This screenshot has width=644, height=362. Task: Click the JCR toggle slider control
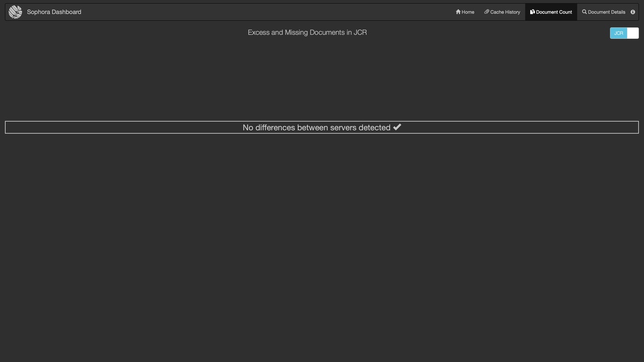click(624, 33)
